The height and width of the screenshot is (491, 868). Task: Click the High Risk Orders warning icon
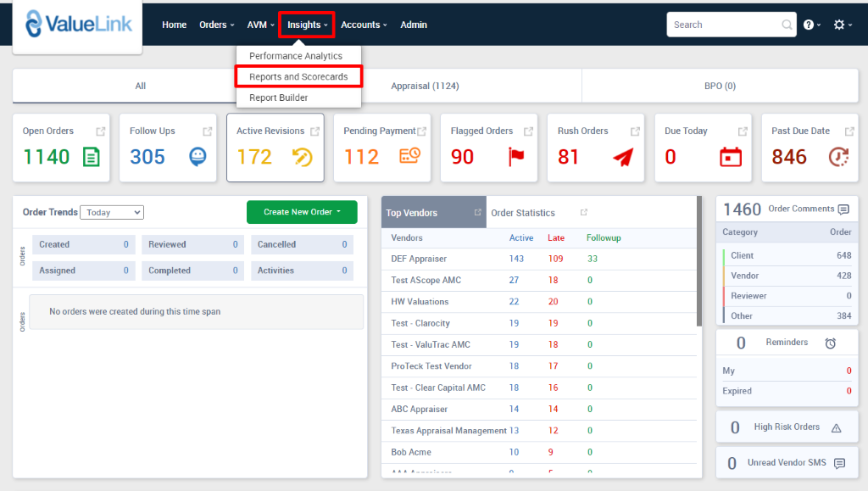click(836, 427)
